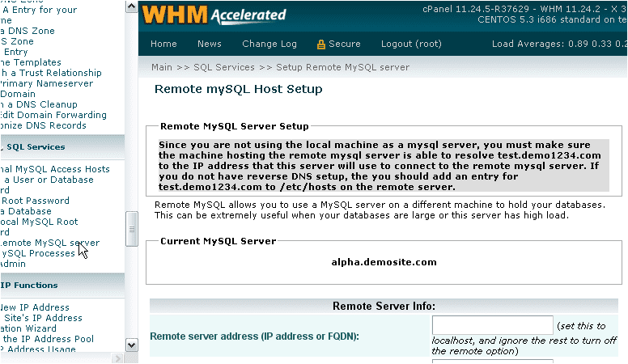Image resolution: width=628 pixels, height=364 pixels.
Task: Open Edit Domain Forwarding in the sidebar
Action: pos(53,115)
